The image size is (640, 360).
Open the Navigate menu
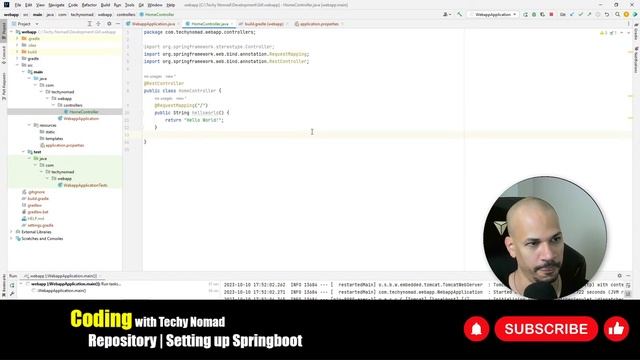coord(56,5)
